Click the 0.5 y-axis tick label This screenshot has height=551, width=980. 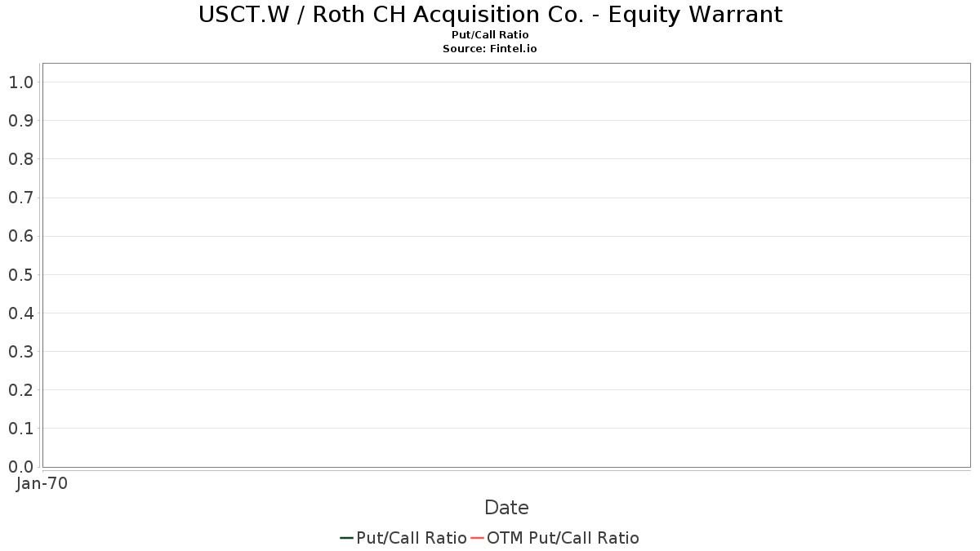[20, 275]
